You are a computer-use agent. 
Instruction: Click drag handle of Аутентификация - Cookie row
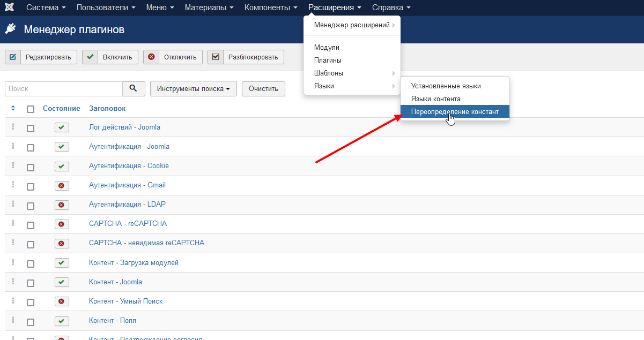[x=13, y=165]
